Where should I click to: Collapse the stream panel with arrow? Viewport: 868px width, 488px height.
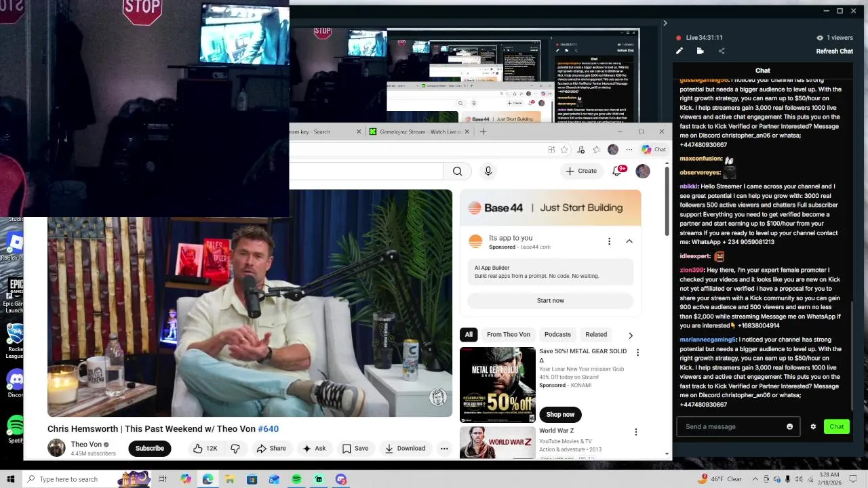click(x=665, y=23)
